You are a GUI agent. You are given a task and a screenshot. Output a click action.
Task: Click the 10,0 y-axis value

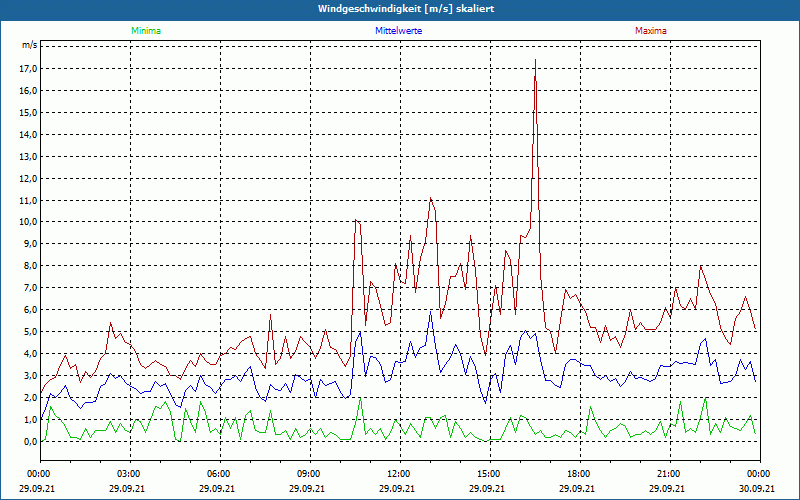29,221
